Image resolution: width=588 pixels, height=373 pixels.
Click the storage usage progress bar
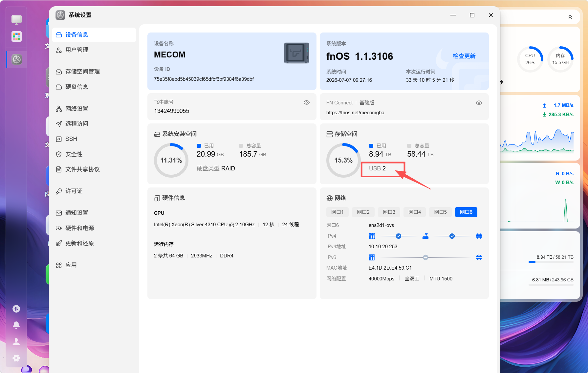tap(551, 262)
